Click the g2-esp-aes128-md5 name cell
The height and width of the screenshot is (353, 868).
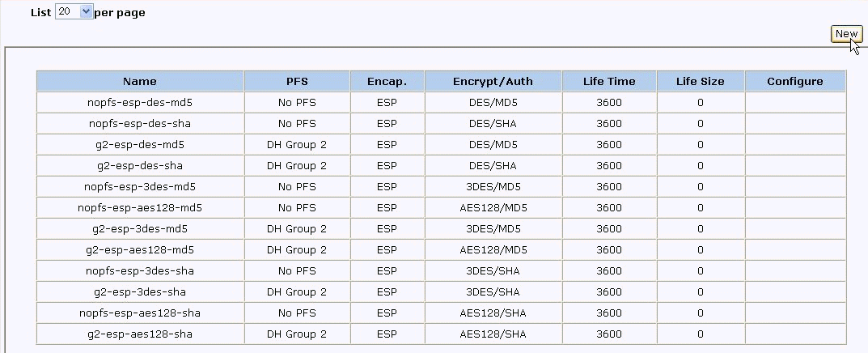(140, 250)
